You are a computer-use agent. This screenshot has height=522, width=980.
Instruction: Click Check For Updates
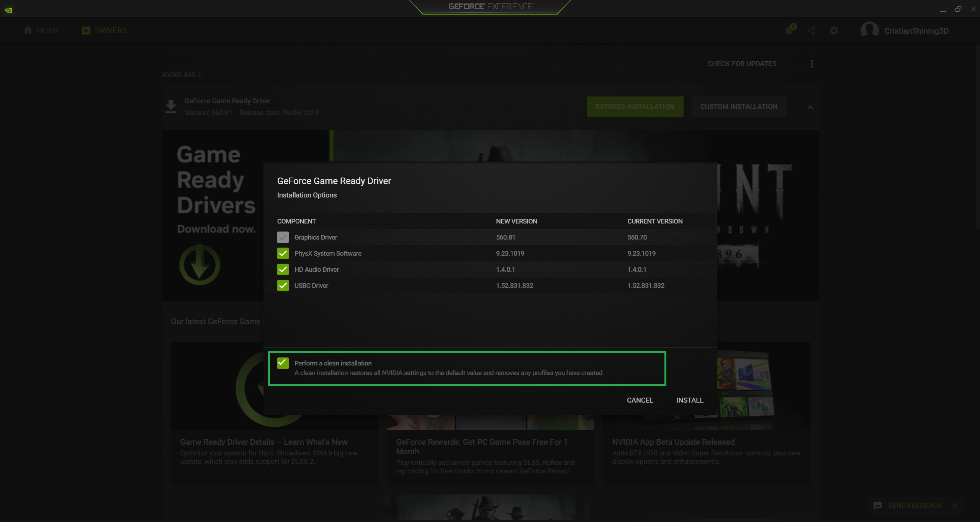pos(742,64)
